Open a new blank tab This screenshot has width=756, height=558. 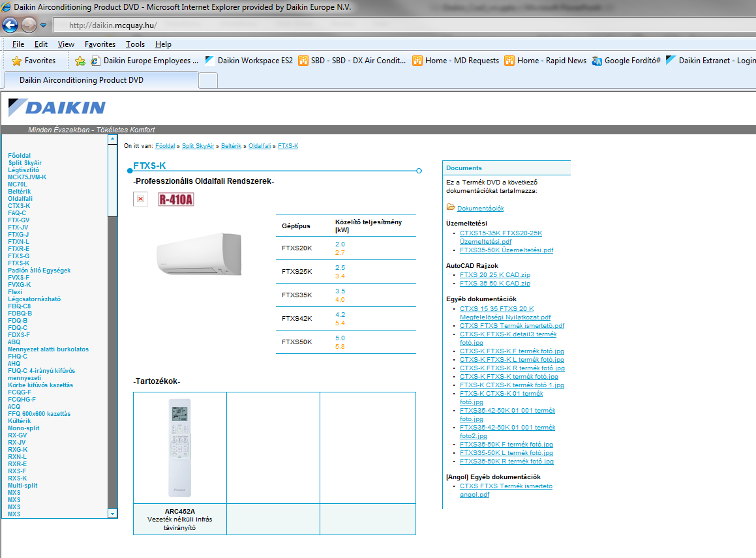click(208, 80)
